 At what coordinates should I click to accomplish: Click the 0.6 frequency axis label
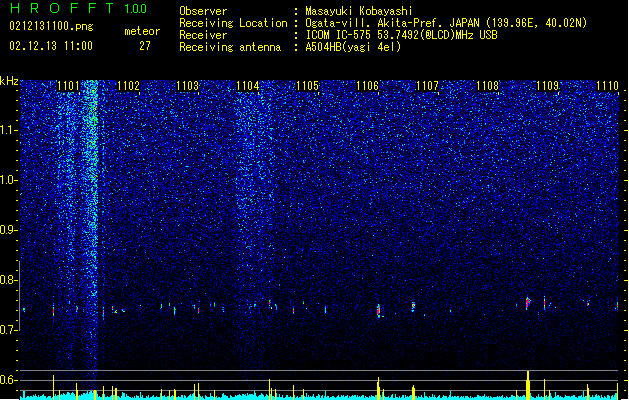click(9, 380)
